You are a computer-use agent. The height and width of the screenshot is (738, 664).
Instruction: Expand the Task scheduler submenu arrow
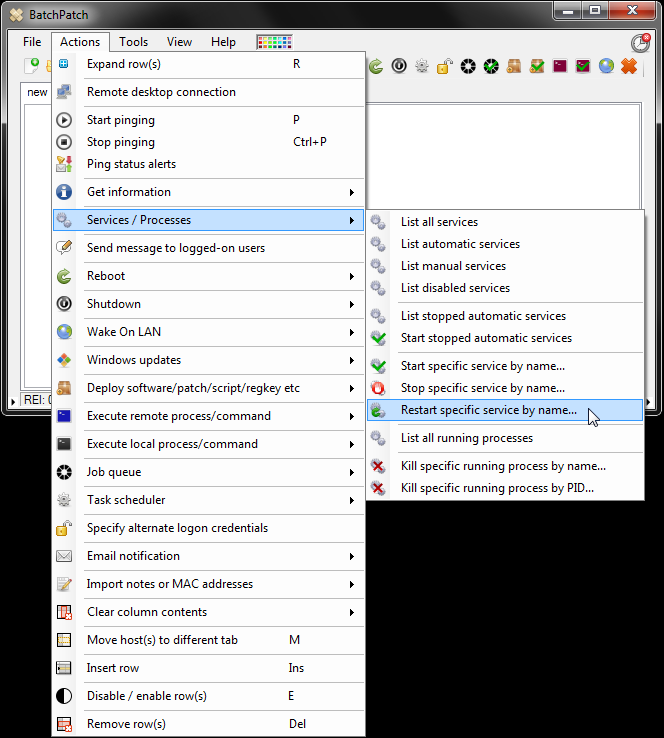click(x=352, y=500)
